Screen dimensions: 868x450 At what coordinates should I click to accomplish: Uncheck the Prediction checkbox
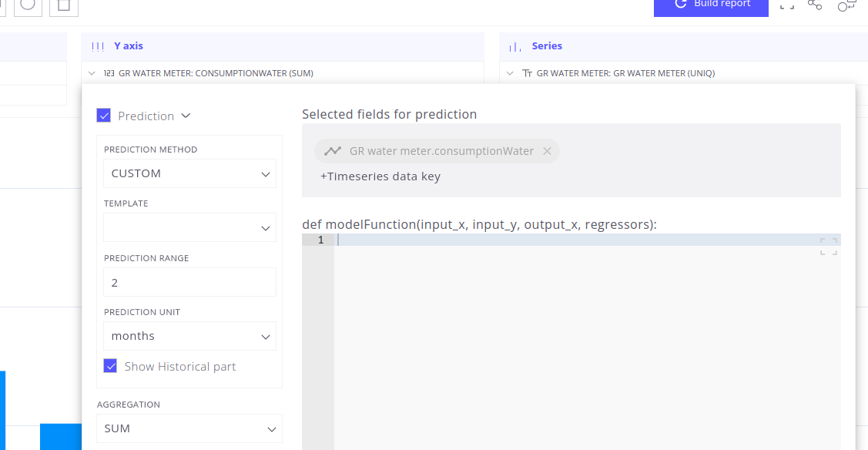[x=103, y=115]
